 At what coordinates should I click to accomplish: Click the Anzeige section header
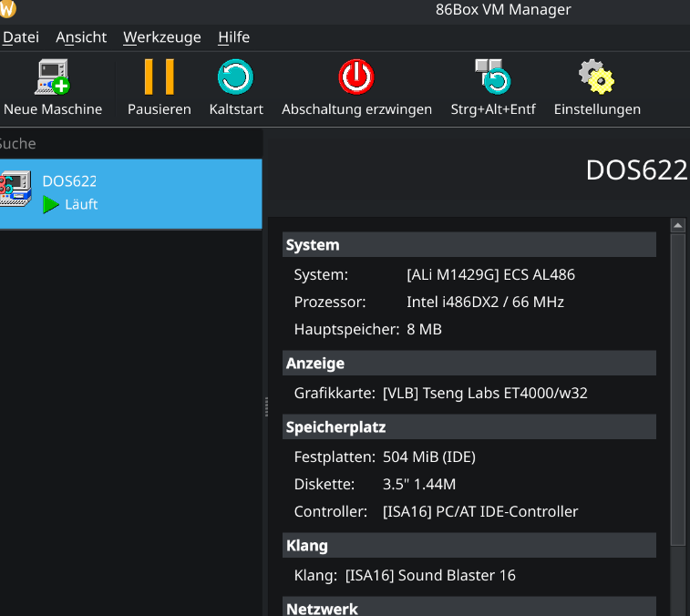click(469, 363)
